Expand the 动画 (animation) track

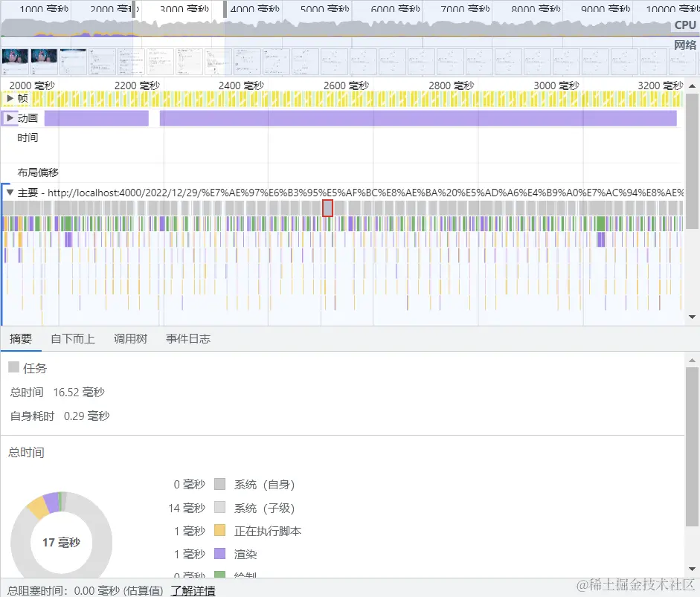(10, 118)
